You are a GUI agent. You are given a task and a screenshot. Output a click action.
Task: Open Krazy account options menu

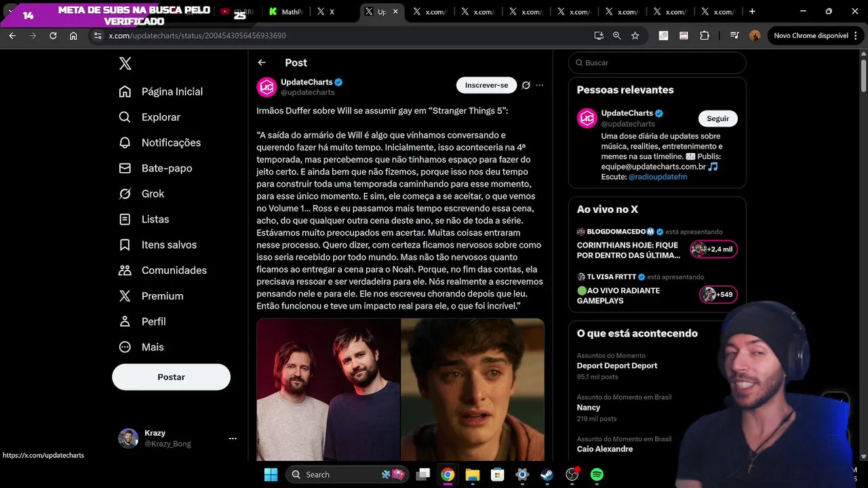pos(233,439)
